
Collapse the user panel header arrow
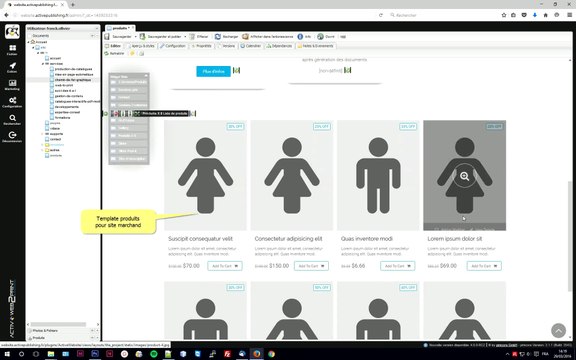[97, 28]
